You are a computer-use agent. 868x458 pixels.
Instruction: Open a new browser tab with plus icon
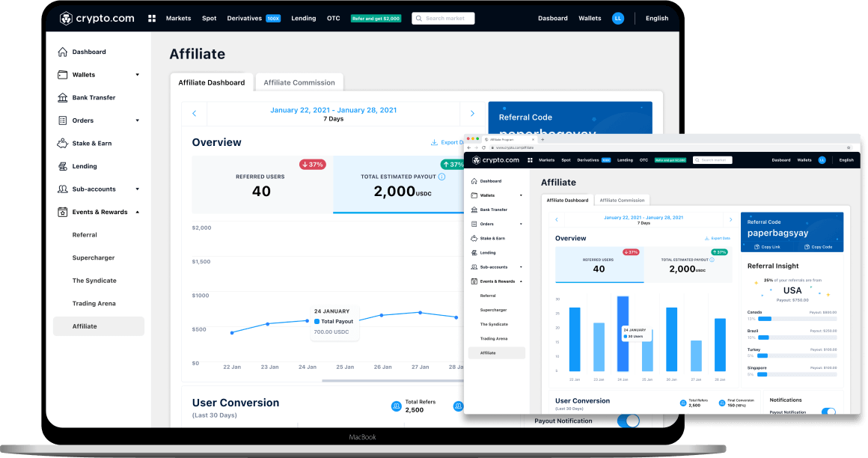pos(542,139)
